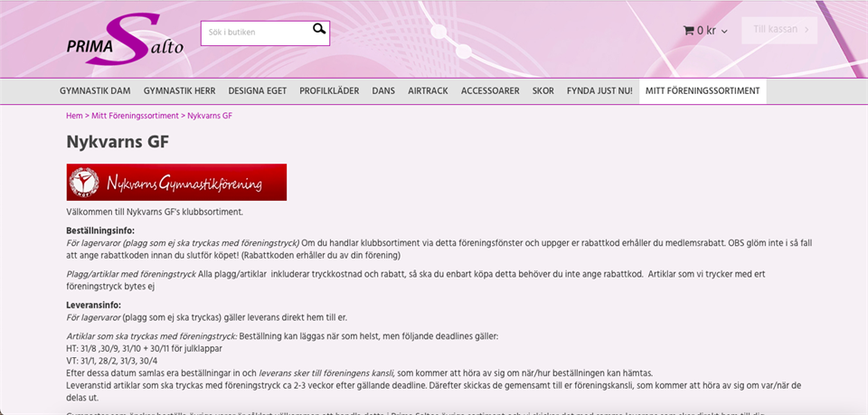Select the Designa Eget menu item
The width and height of the screenshot is (868, 415).
[257, 91]
